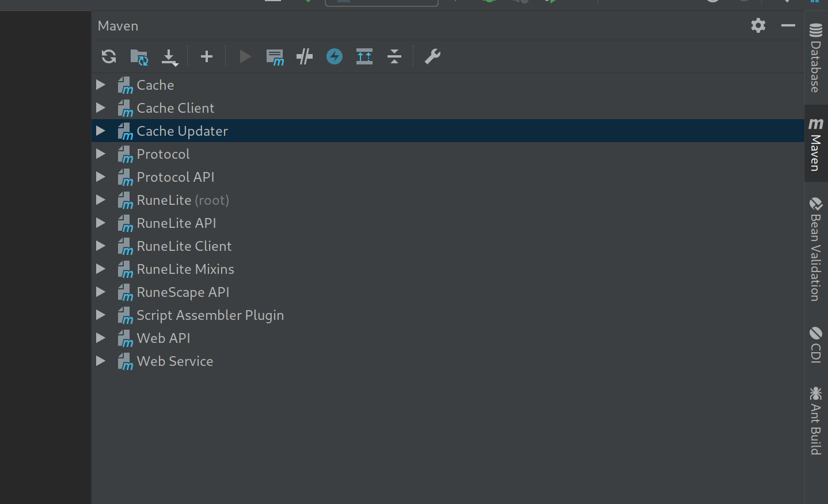This screenshot has height=504, width=828.
Task: Collapse all nodes using toolbar icon
Action: (394, 56)
